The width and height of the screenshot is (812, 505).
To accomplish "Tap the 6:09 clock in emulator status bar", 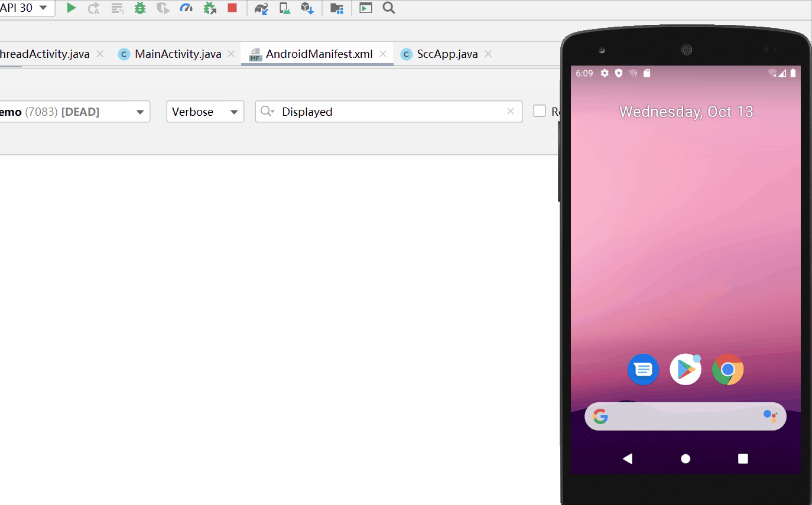I will pyautogui.click(x=584, y=73).
